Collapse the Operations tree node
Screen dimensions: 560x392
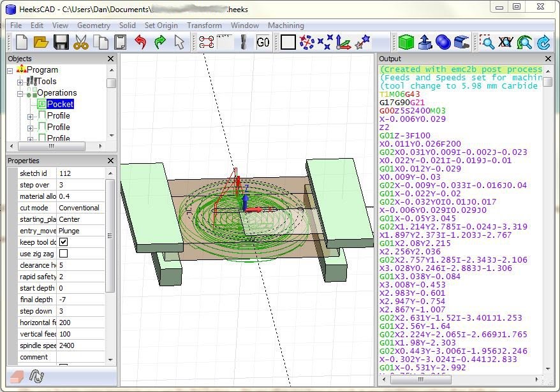pyautogui.click(x=20, y=93)
